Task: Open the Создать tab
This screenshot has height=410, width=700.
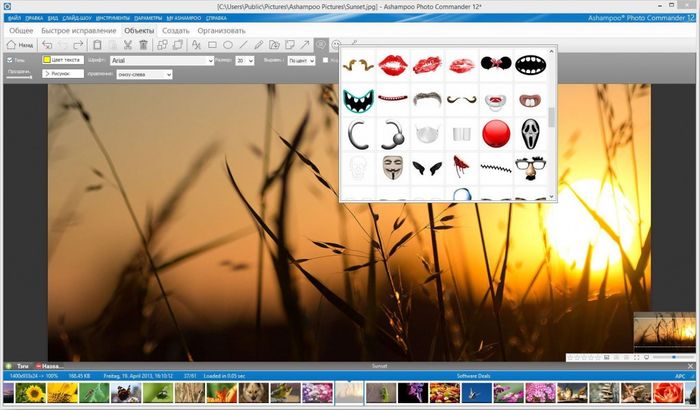Action: 176,31
